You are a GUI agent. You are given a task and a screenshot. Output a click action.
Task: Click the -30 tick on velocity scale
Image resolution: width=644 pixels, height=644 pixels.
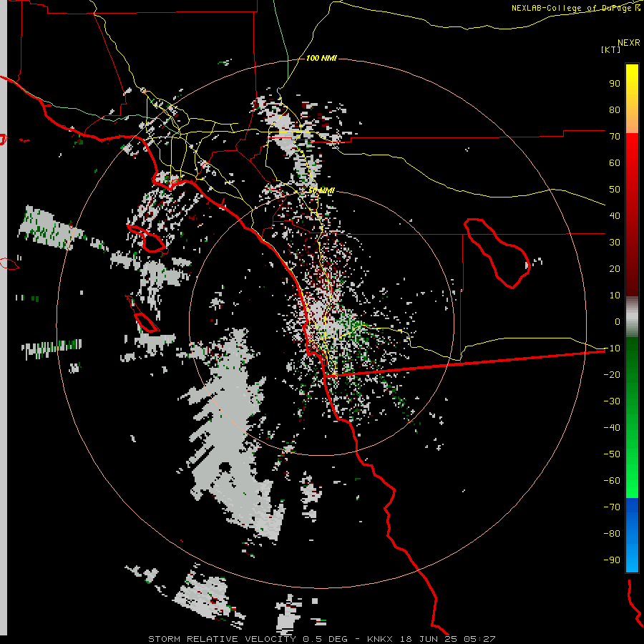612,401
